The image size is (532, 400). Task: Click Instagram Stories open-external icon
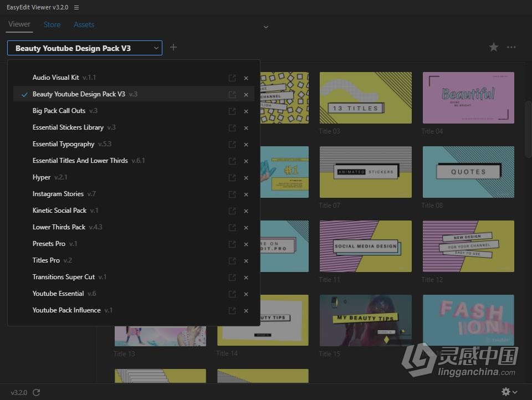pyautogui.click(x=232, y=194)
